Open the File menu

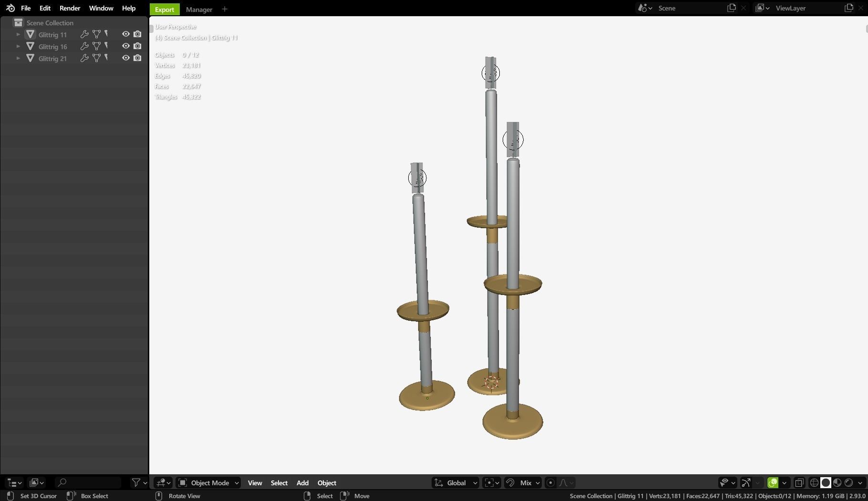click(26, 8)
